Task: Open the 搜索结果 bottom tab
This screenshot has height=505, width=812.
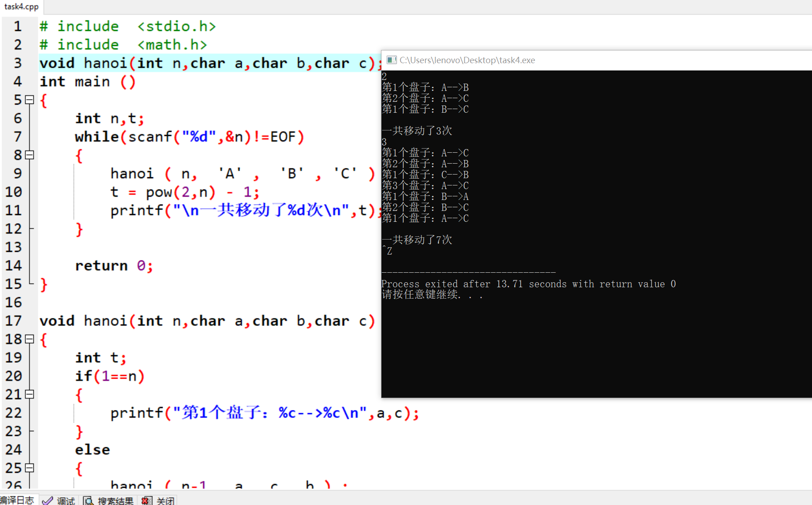Action: pyautogui.click(x=109, y=500)
